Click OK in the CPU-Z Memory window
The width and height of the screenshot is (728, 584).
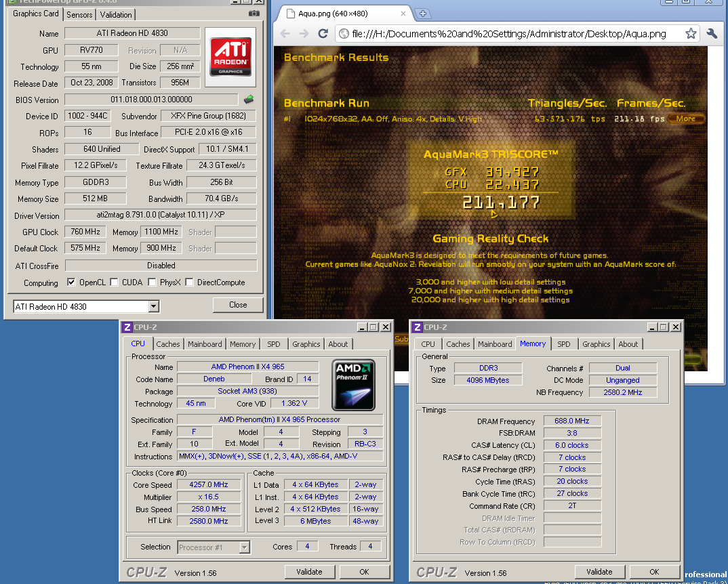[x=654, y=572]
